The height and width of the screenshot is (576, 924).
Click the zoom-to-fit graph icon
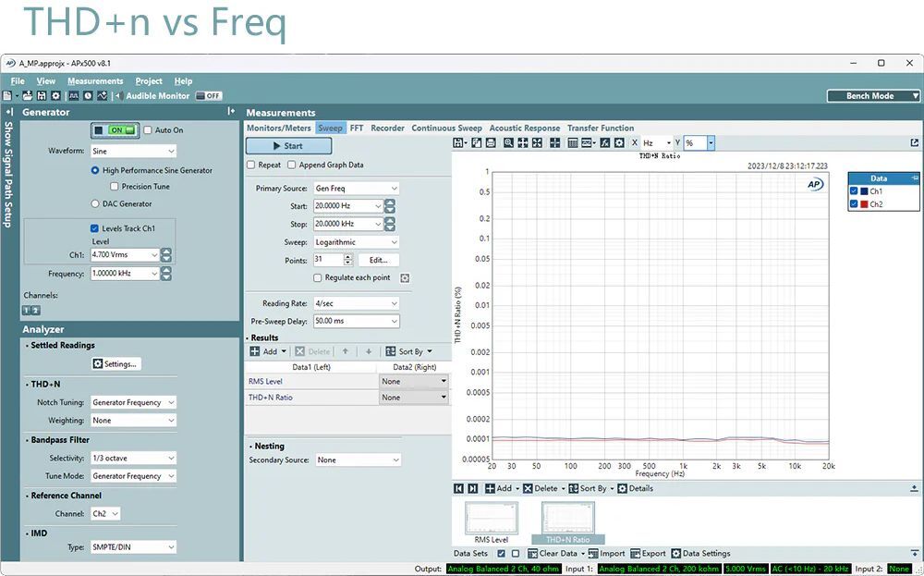(x=537, y=142)
